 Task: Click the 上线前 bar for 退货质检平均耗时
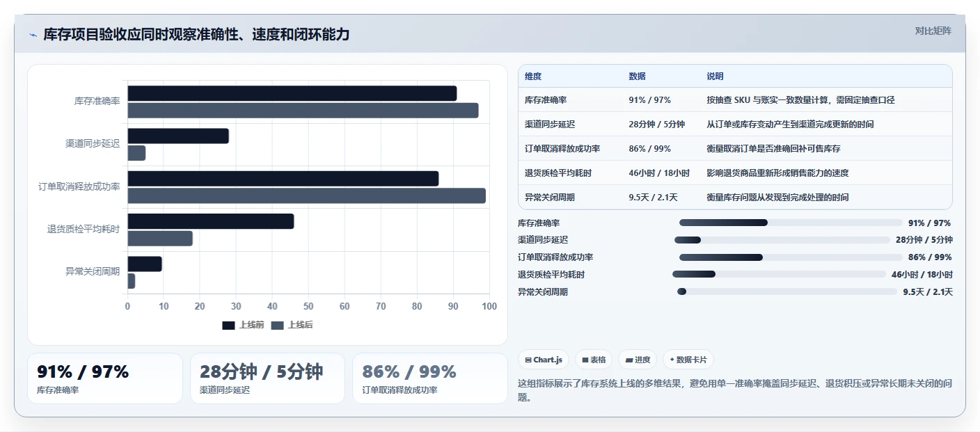(x=210, y=221)
